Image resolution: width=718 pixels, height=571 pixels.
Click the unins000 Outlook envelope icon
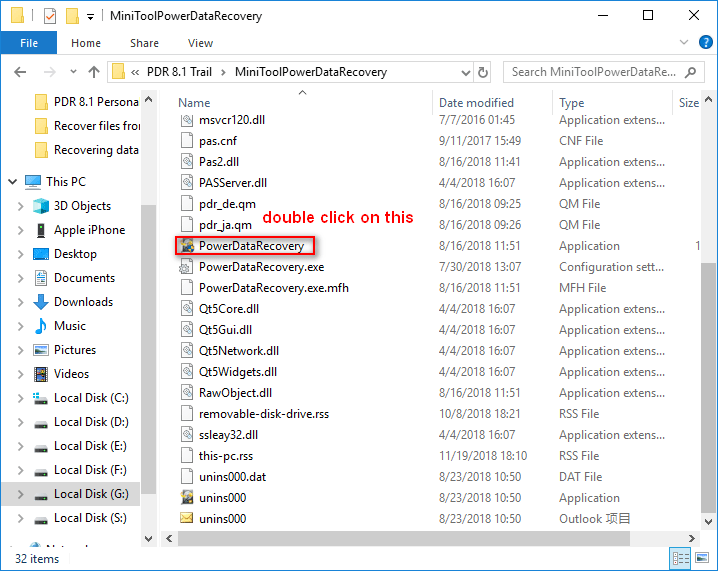pyautogui.click(x=187, y=518)
